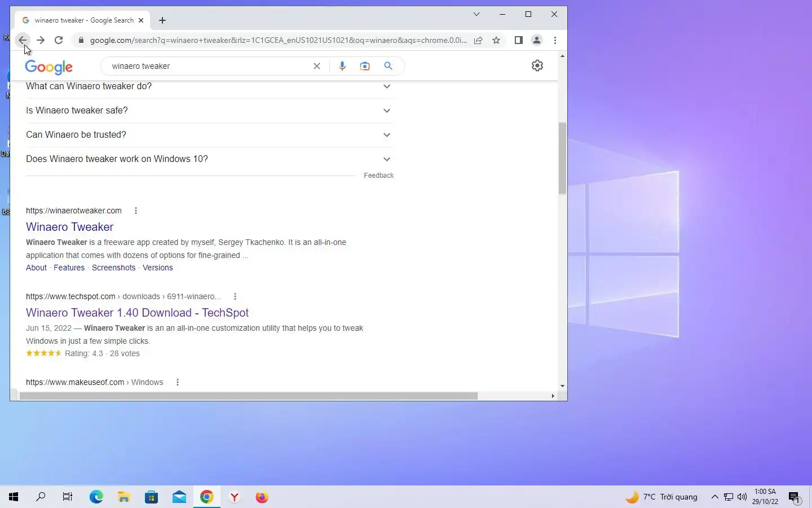This screenshot has width=812, height=508.
Task: Click the scroll down arrow
Action: [562, 386]
